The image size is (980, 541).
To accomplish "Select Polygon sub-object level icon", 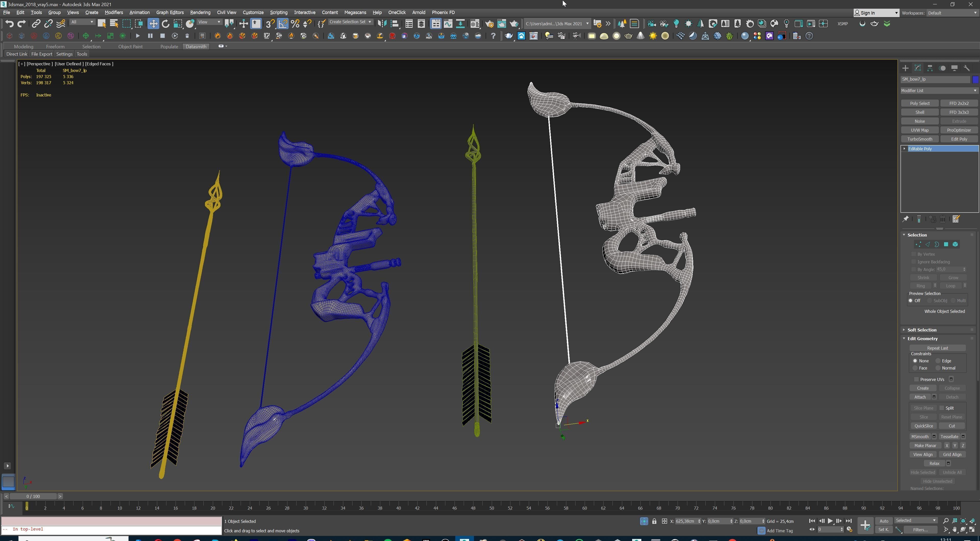I will pos(946,245).
